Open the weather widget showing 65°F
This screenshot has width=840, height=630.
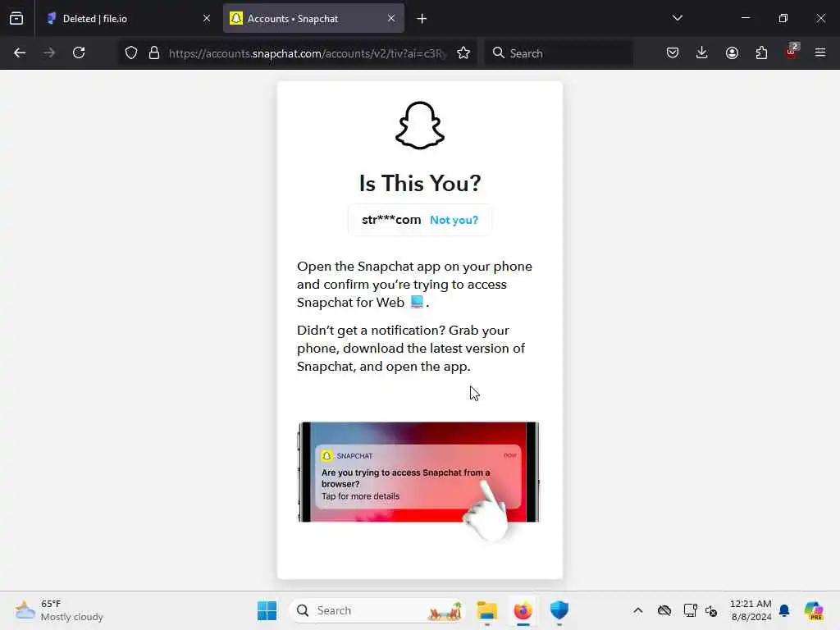click(59, 610)
